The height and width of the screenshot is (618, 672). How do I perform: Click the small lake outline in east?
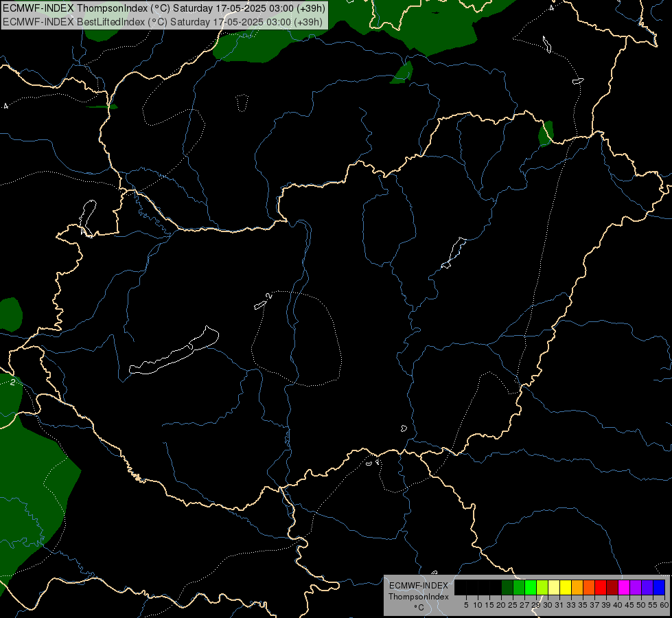454,253
